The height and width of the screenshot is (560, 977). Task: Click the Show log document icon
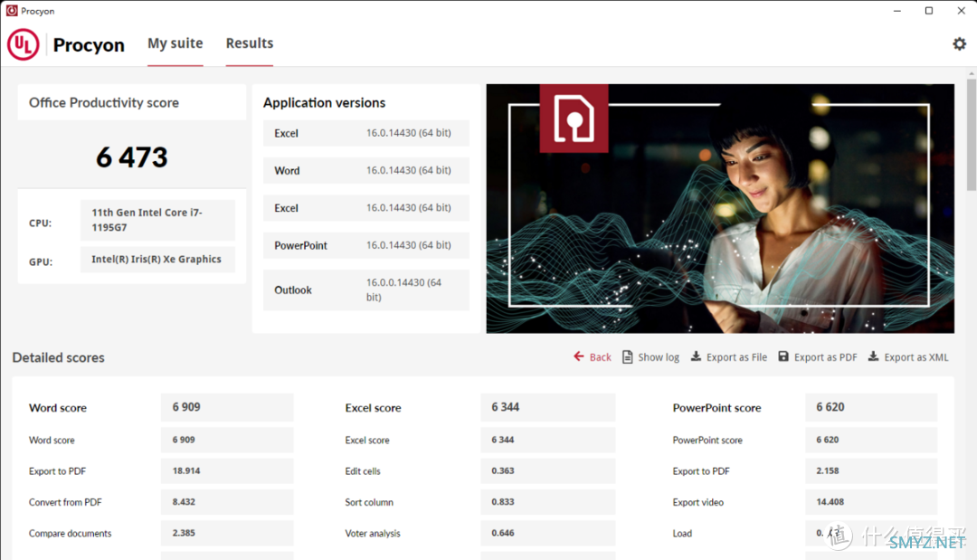(x=628, y=357)
